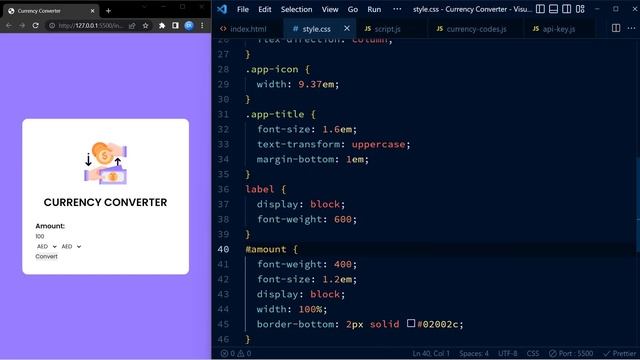Click the browser back arrow
This screenshot has width=640, height=360.
(9, 25)
